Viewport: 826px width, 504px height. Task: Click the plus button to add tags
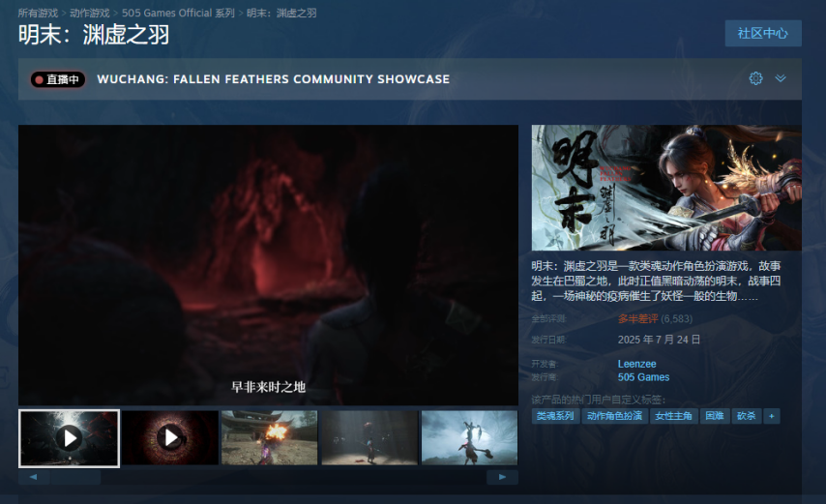(x=772, y=416)
